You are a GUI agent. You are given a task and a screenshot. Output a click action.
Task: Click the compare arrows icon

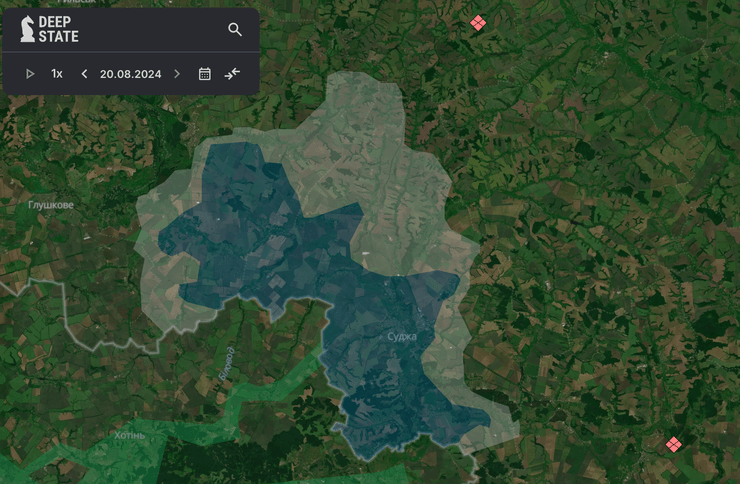point(233,74)
